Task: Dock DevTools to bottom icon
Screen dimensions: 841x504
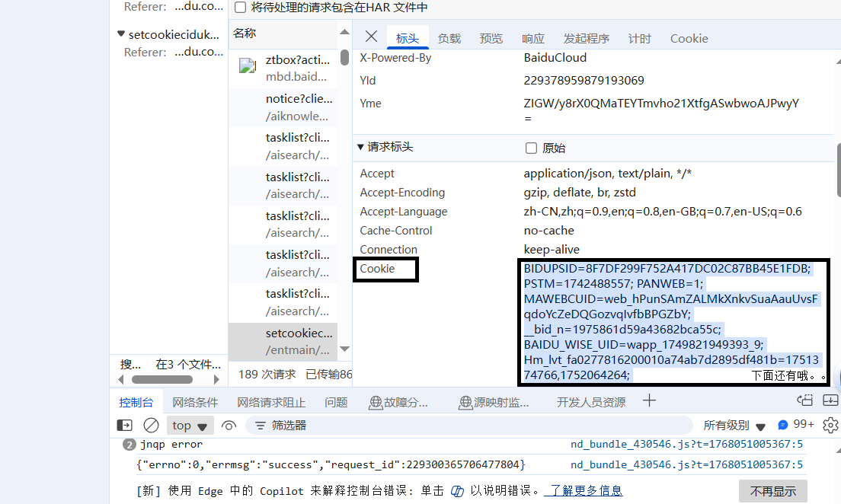Action: pyautogui.click(x=830, y=400)
